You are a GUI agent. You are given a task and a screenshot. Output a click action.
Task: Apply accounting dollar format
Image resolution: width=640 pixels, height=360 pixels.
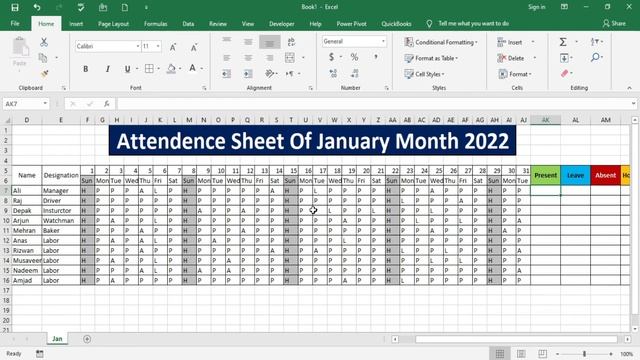coord(331,57)
